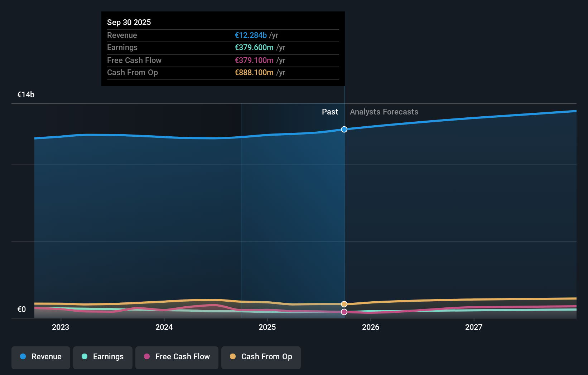The height and width of the screenshot is (375, 588).
Task: Collapse the Cash From Op legend entry
Action: coord(261,357)
